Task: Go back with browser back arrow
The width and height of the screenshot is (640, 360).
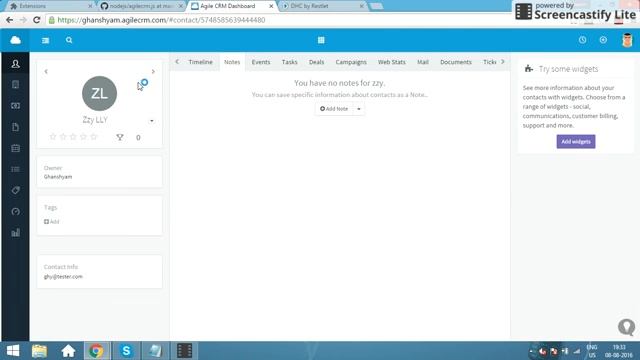Action: click(9, 20)
